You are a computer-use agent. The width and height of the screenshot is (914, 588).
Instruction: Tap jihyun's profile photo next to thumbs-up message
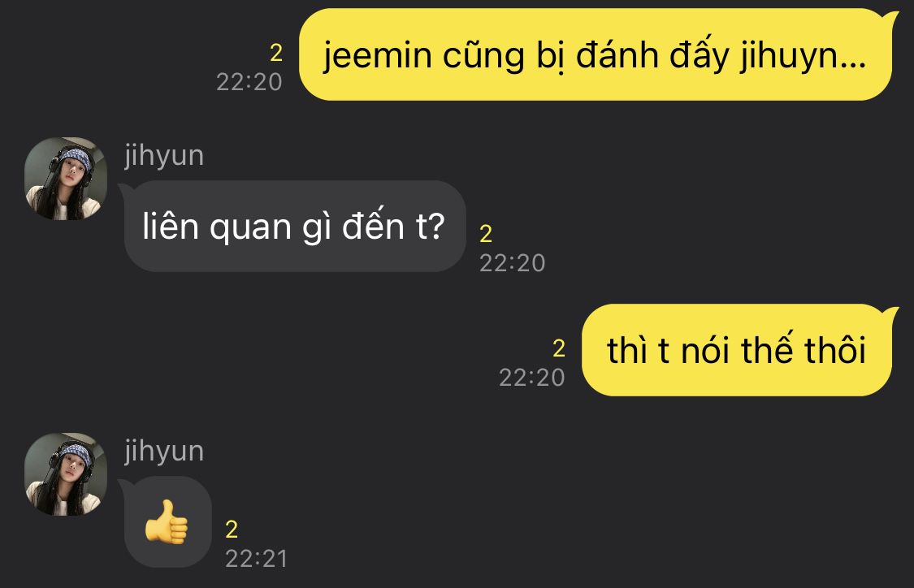[66, 473]
